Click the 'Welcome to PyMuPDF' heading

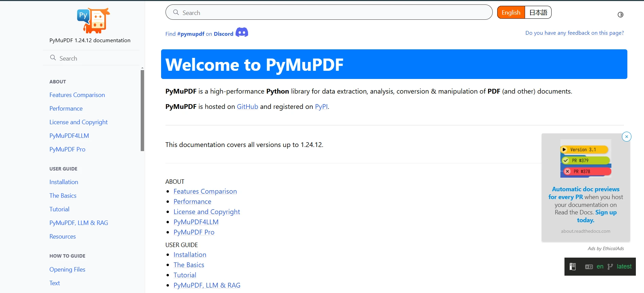(254, 65)
